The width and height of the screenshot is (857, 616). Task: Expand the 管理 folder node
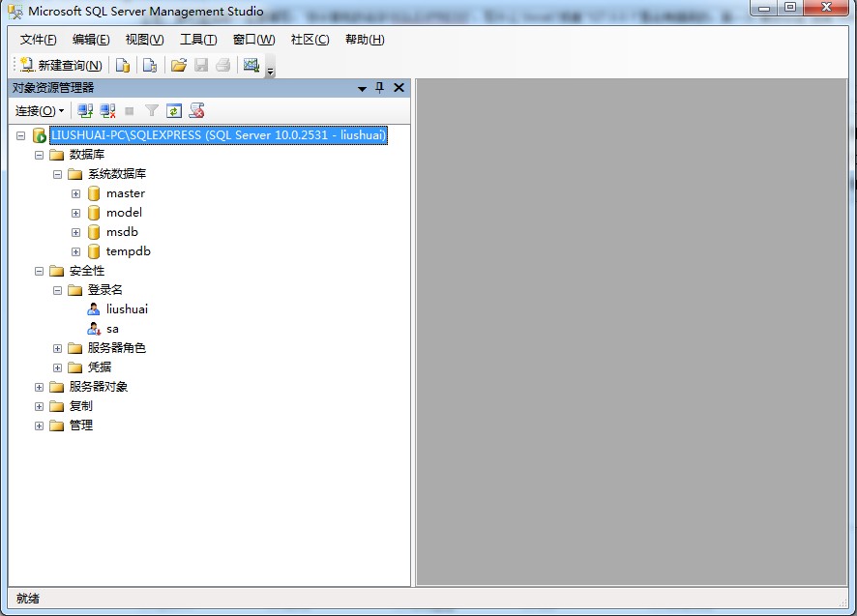pos(40,425)
